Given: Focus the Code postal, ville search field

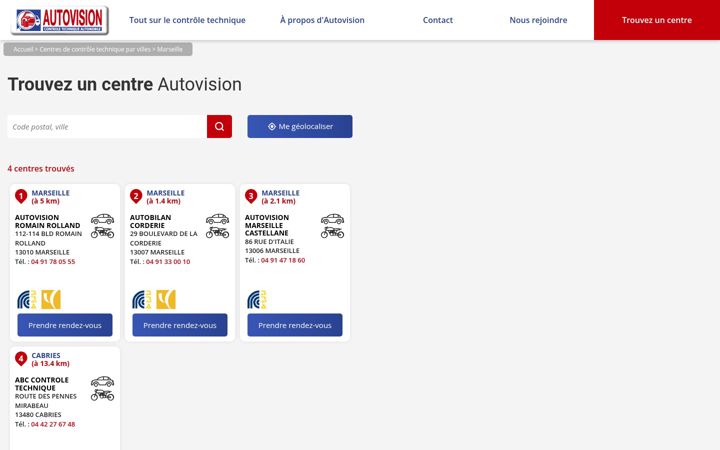Looking at the screenshot, I should 107,126.
